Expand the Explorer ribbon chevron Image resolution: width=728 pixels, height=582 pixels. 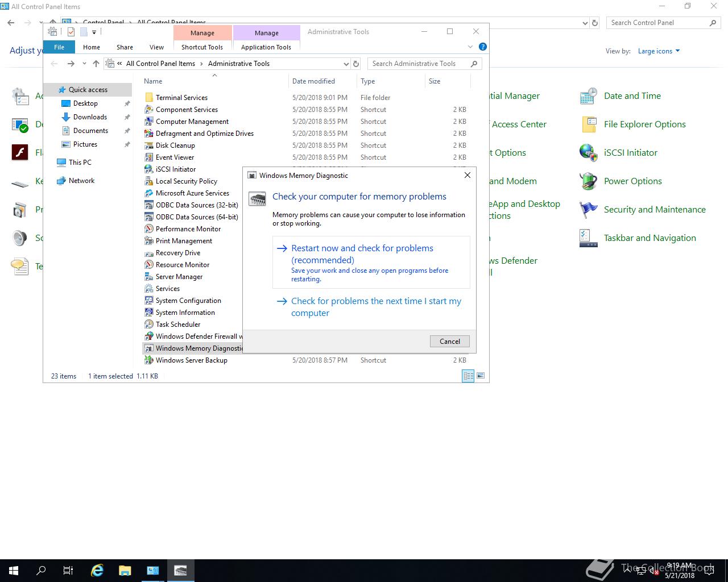[x=470, y=47]
